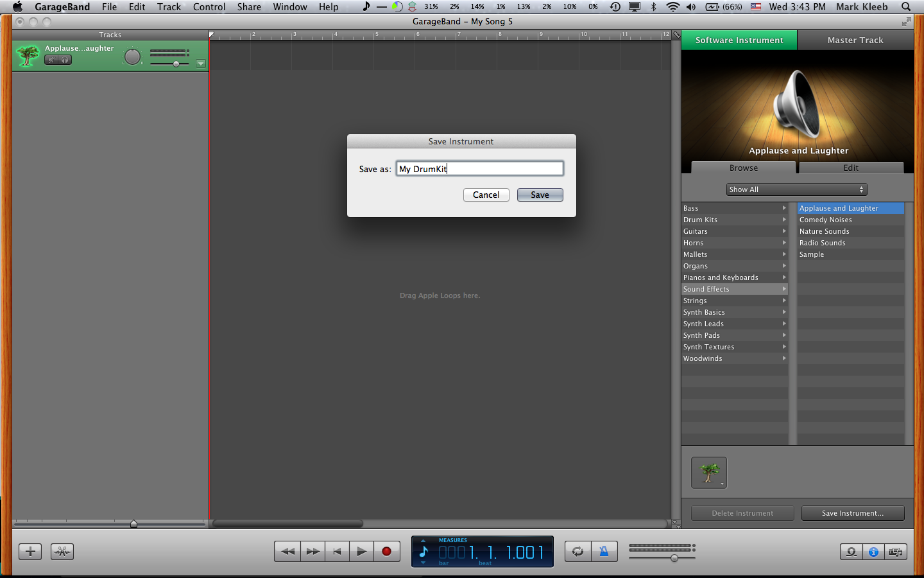Screen dimensions: 924x578
Task: Select the Software Instrument tab
Action: click(739, 40)
